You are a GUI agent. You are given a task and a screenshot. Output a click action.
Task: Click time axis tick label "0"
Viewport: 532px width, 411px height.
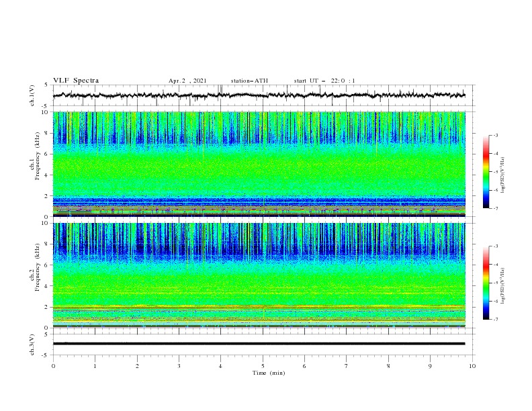[53, 366]
